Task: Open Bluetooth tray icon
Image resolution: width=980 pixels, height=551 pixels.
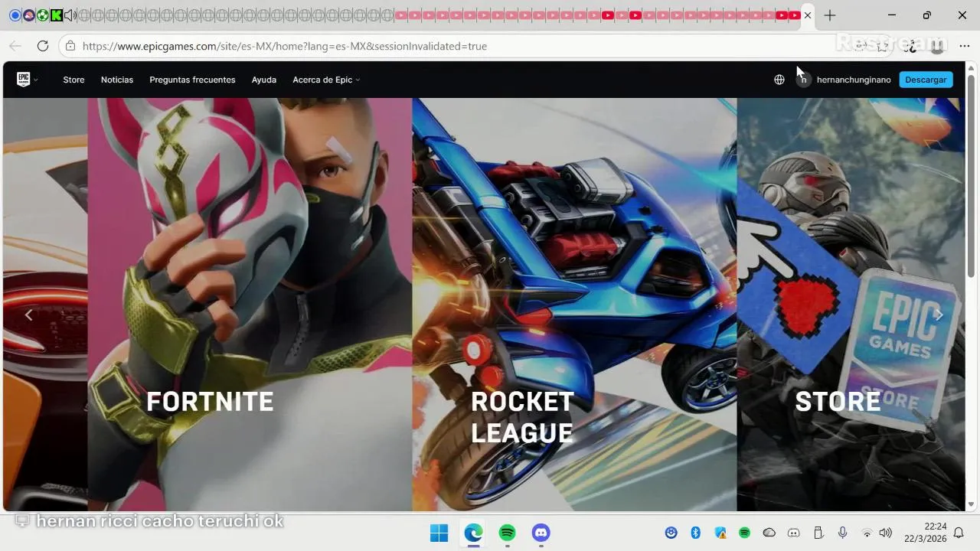Action: point(695,533)
